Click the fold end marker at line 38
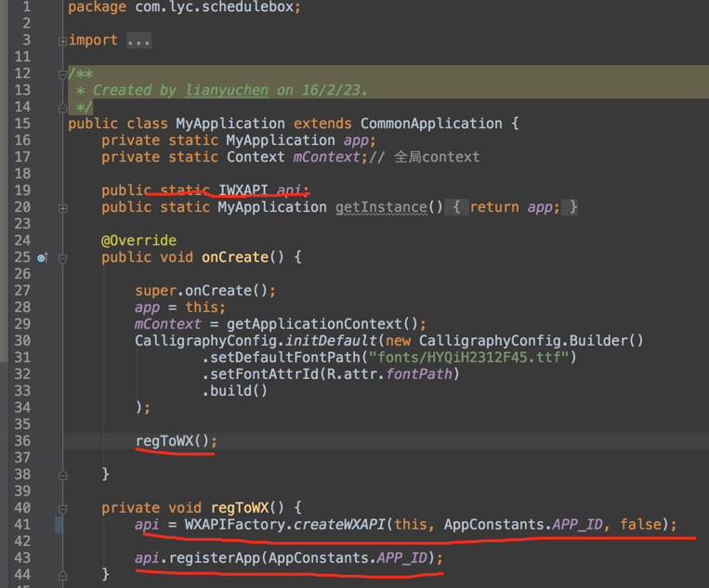 63,475
